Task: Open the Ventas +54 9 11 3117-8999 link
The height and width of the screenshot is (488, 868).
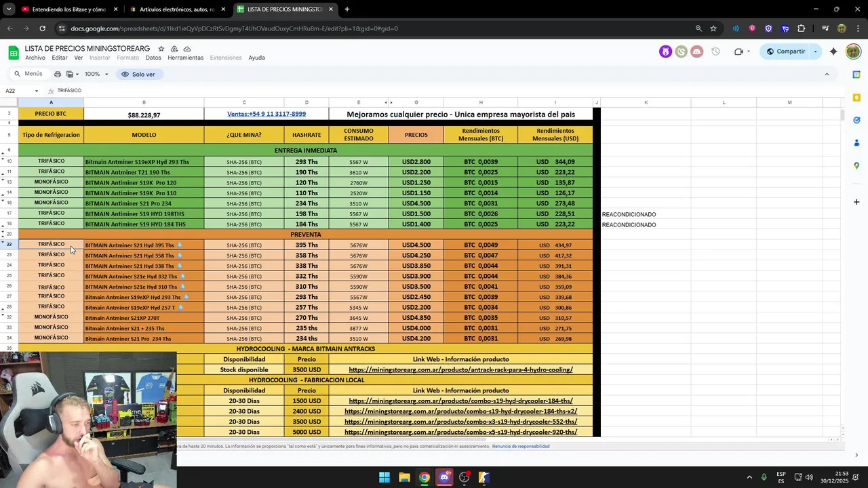Action: (x=267, y=114)
